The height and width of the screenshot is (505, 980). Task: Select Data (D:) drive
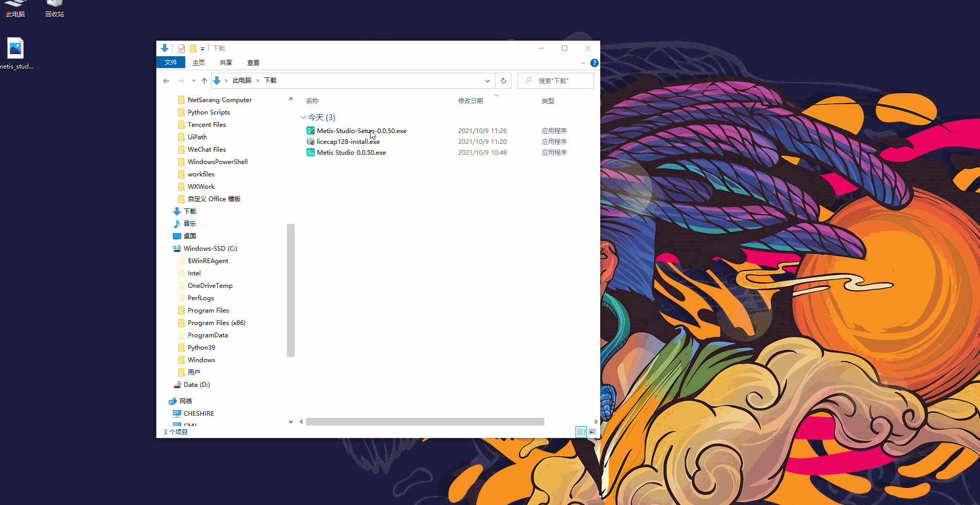pyautogui.click(x=197, y=385)
